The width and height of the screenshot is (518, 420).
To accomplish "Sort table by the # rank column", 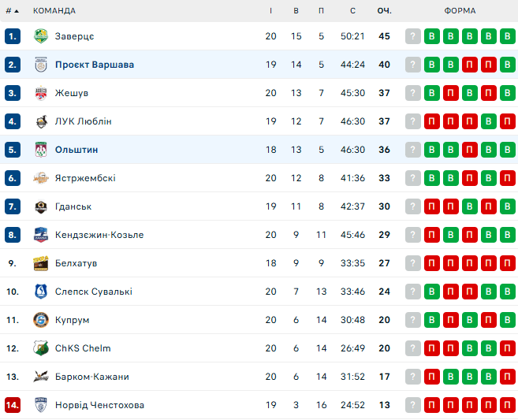I will 12,10.
